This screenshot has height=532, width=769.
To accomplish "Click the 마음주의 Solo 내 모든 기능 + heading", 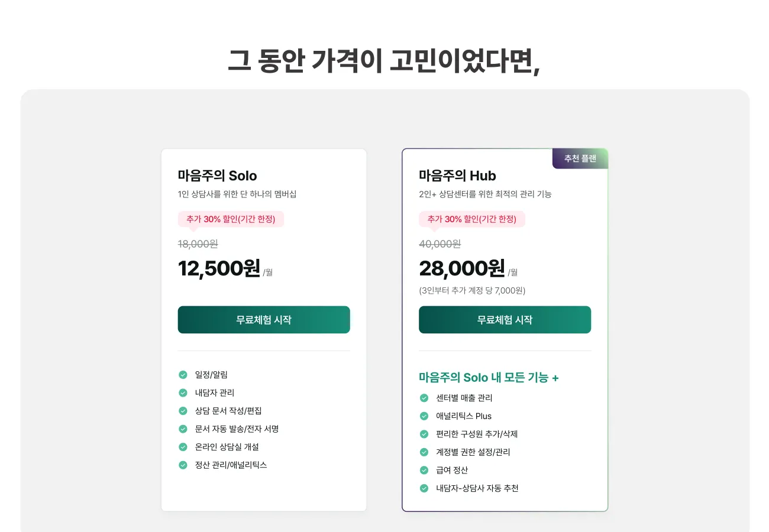I will 489,378.
